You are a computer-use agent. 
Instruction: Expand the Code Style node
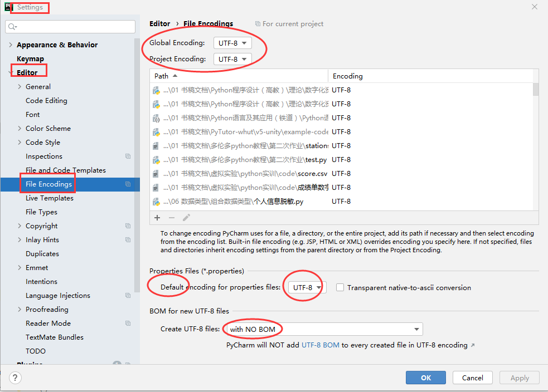[20, 143]
